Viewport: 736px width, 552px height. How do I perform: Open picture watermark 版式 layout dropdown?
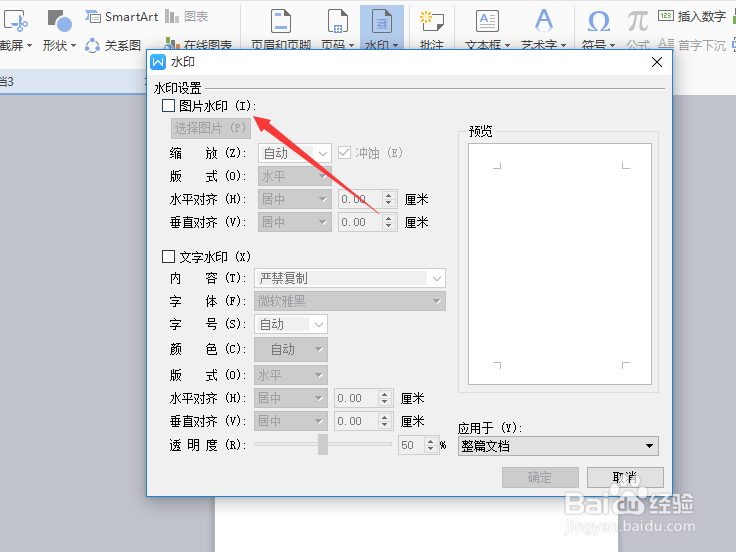coord(295,176)
